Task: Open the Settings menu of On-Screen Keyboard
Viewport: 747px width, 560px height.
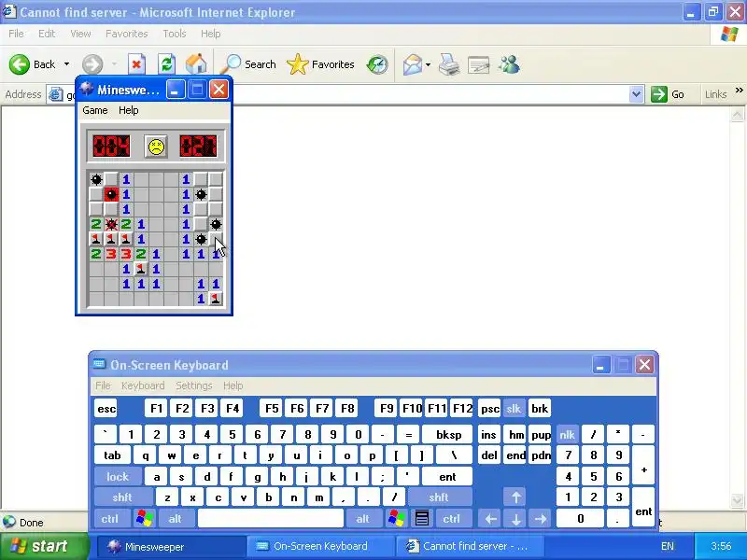Action: point(194,385)
